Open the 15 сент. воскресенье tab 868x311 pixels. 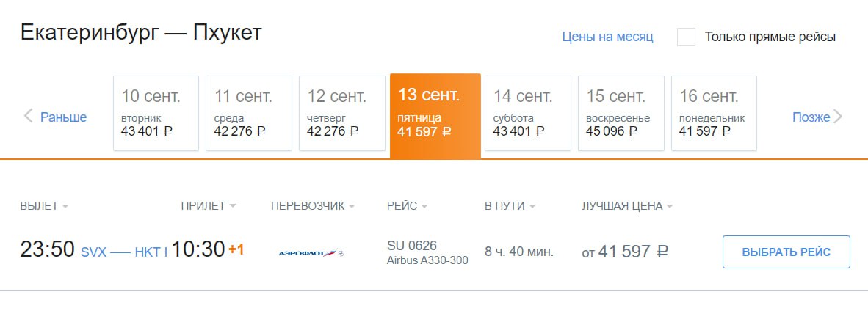pos(621,113)
